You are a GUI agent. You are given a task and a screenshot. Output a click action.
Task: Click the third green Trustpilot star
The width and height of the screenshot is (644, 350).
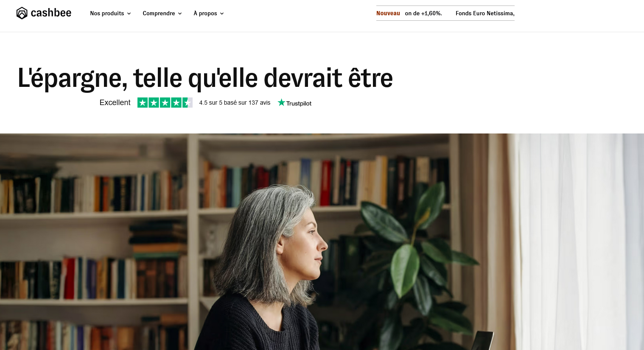coord(165,103)
